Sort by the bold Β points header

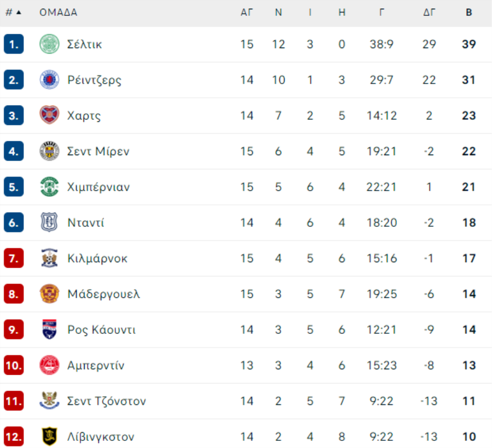(468, 13)
